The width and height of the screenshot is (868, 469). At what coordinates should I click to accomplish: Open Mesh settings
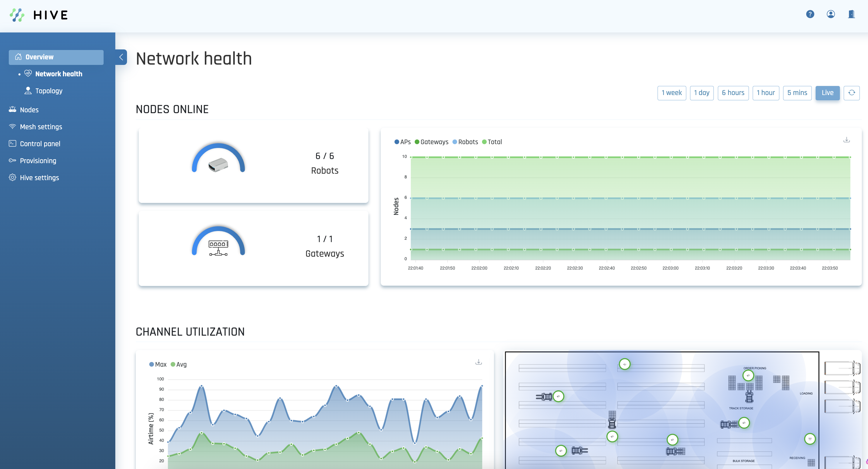click(x=41, y=127)
